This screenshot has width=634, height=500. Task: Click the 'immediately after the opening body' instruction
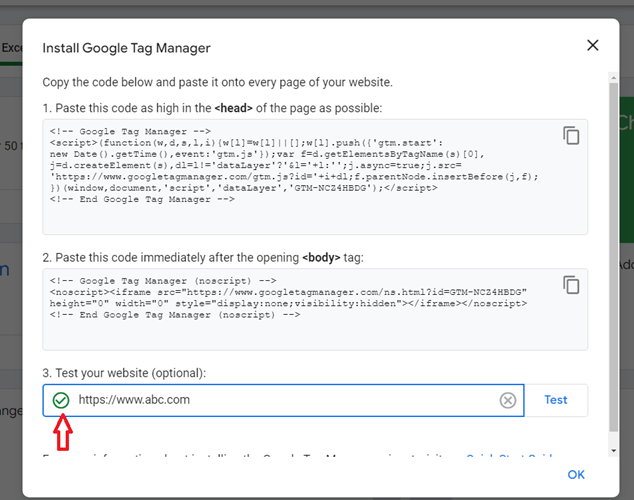203,257
